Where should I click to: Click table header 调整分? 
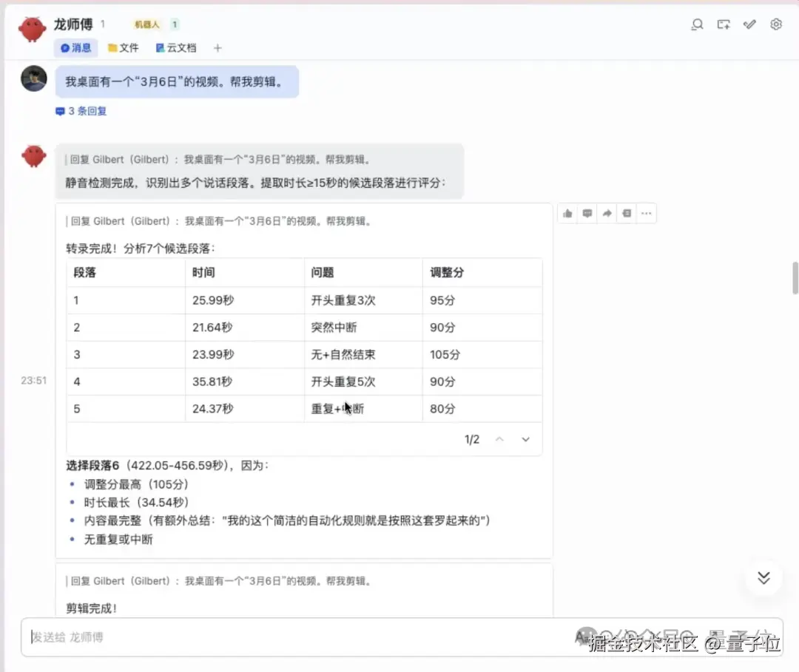[447, 272]
